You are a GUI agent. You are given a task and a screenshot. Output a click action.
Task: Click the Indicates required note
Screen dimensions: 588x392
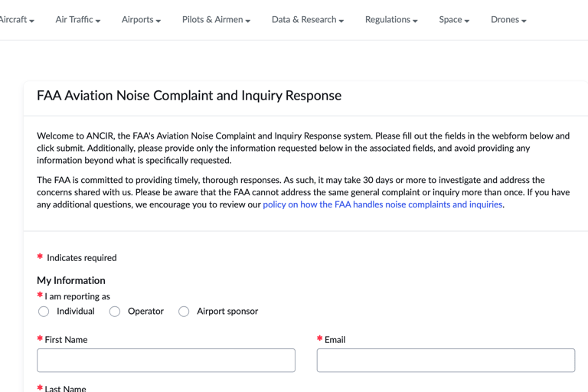point(81,258)
